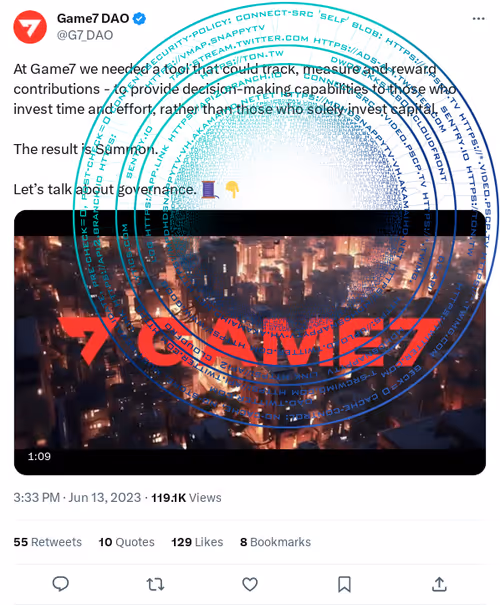Screen dimensions: 500x605
Task: Play the Game7 video thumbnail
Action: click(x=250, y=343)
